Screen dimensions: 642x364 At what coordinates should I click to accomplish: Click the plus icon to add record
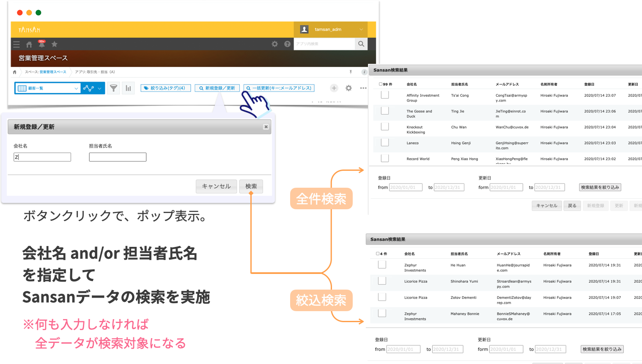tap(334, 88)
